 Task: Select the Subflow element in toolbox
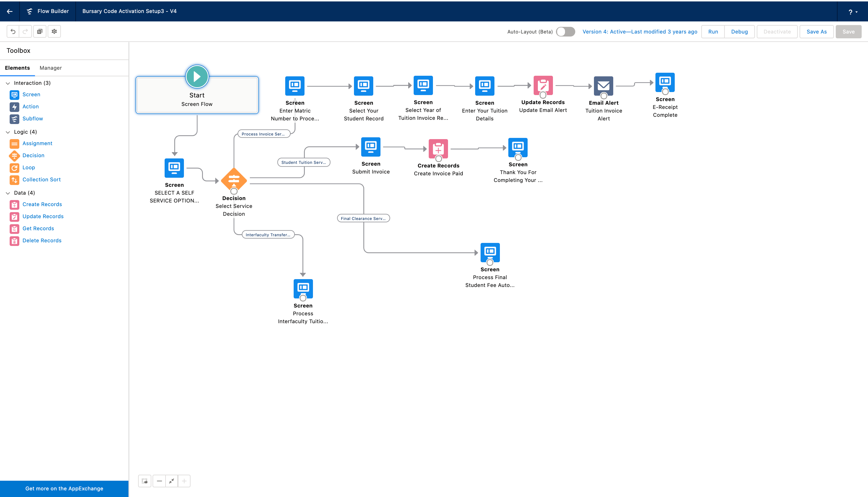26,119
